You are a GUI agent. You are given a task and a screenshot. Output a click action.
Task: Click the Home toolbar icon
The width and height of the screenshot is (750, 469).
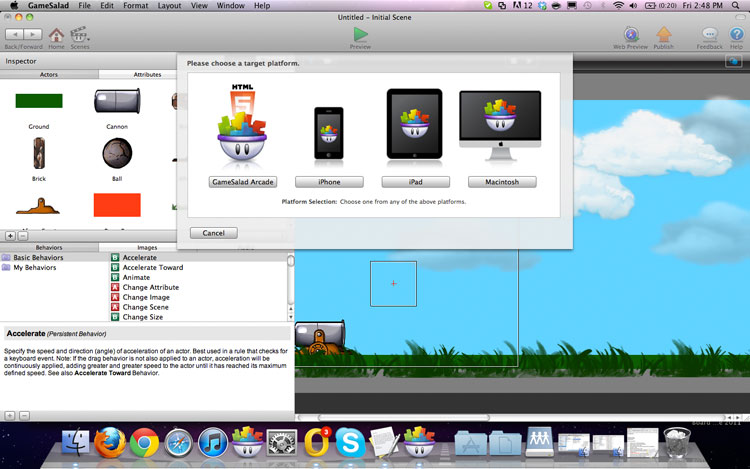[56, 35]
